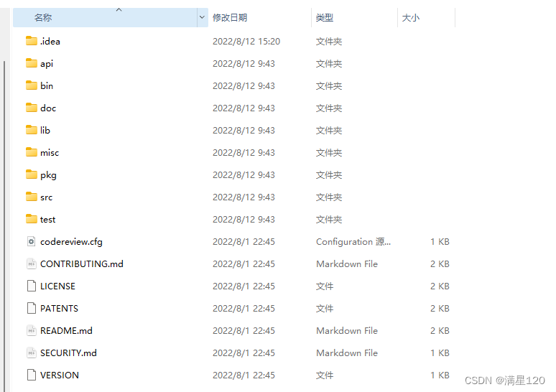Select the .idea file name

pos(50,42)
